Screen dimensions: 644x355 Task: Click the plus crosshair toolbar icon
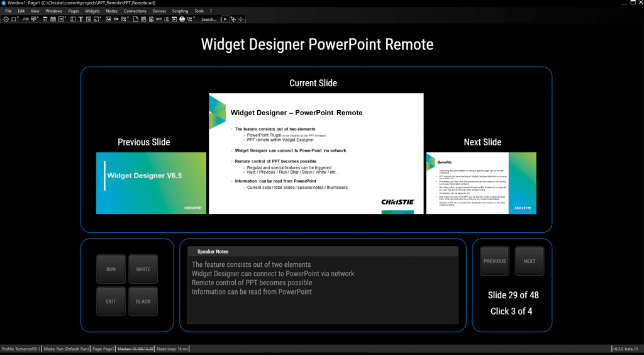pos(241,20)
